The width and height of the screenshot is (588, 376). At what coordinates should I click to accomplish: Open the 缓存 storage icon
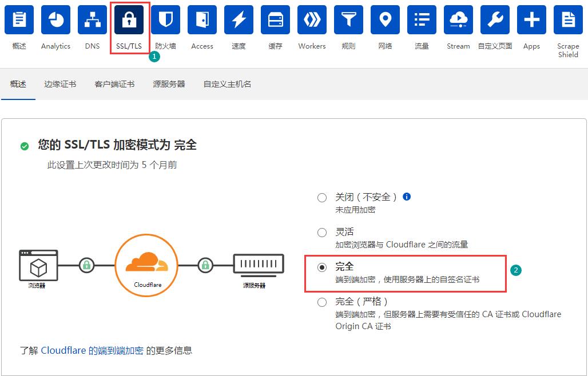click(275, 19)
